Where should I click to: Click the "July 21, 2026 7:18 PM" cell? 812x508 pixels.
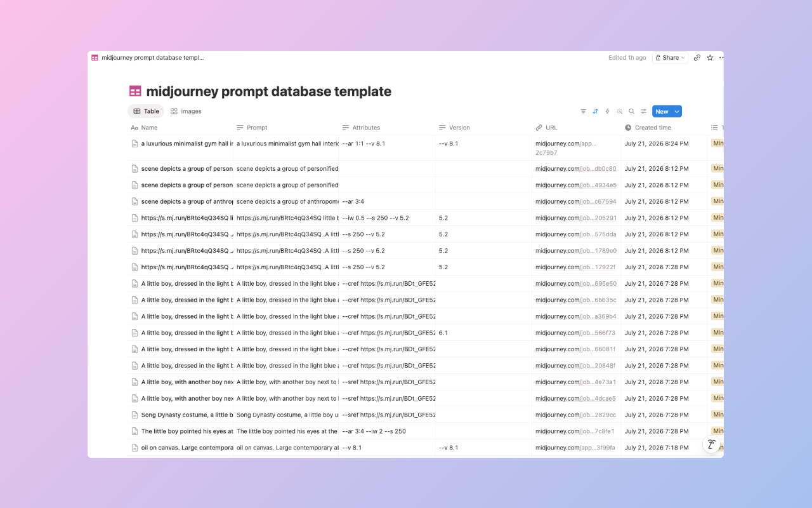tap(664, 448)
